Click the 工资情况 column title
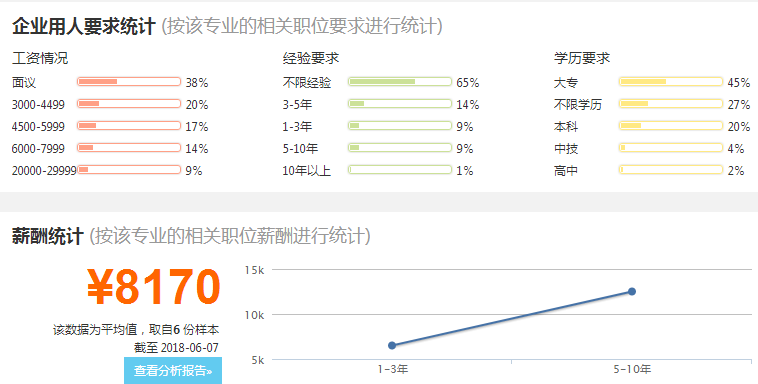The image size is (758, 384). (x=40, y=58)
